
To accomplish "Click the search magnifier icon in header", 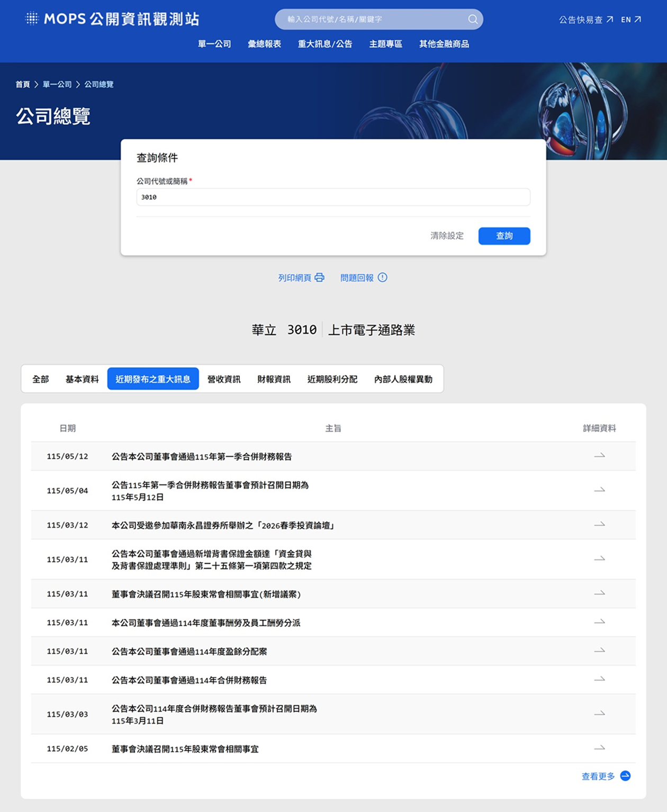I will (x=473, y=20).
